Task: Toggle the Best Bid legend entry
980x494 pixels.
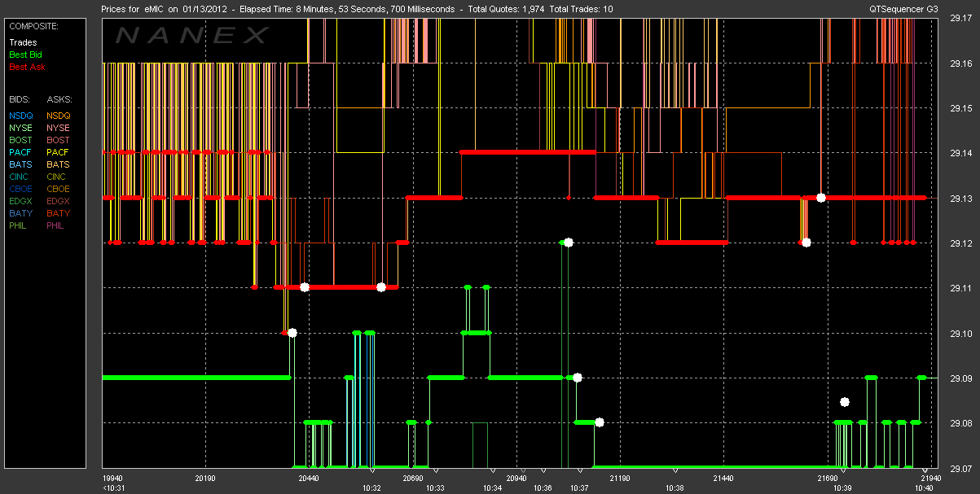Action: point(25,54)
